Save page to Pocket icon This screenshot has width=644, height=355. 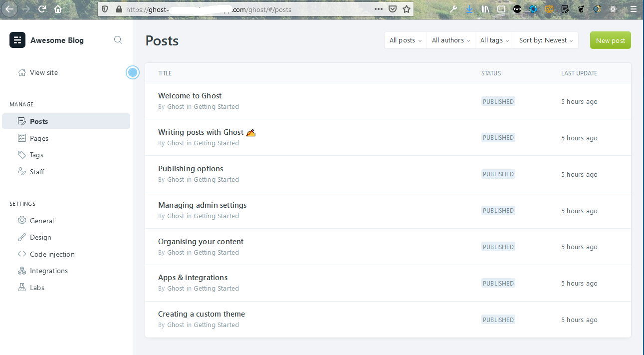coord(393,9)
